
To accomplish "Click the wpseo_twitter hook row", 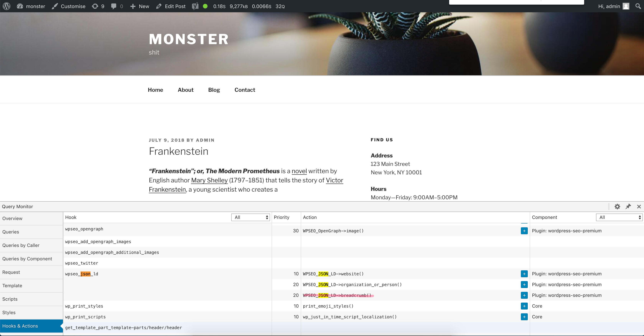I will tap(167, 263).
